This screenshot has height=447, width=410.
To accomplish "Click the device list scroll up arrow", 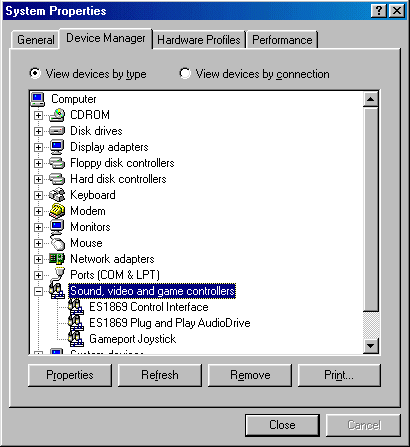I will tap(371, 99).
